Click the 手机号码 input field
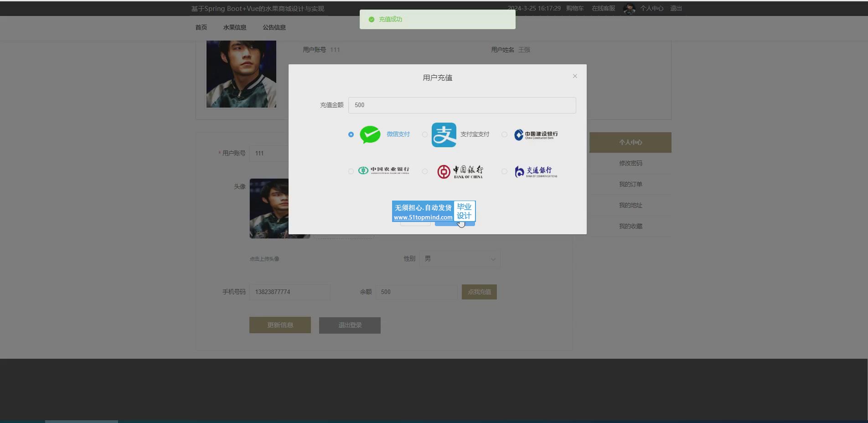868x423 pixels. click(x=289, y=292)
